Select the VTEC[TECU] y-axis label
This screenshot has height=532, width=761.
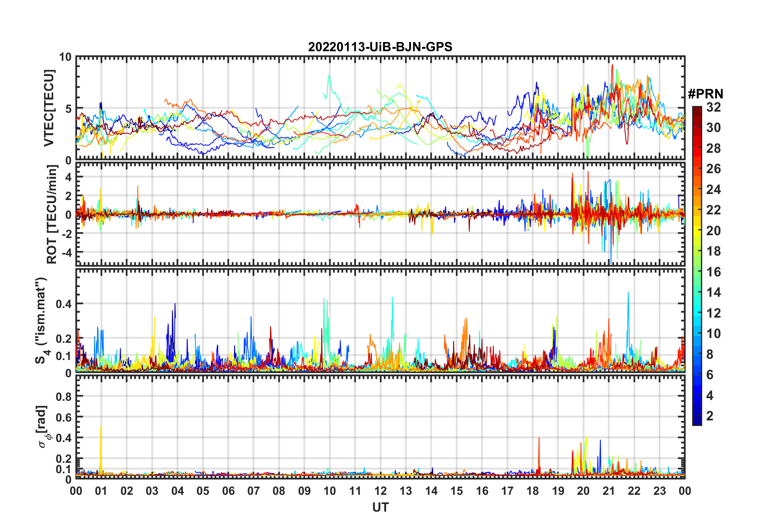pos(49,108)
